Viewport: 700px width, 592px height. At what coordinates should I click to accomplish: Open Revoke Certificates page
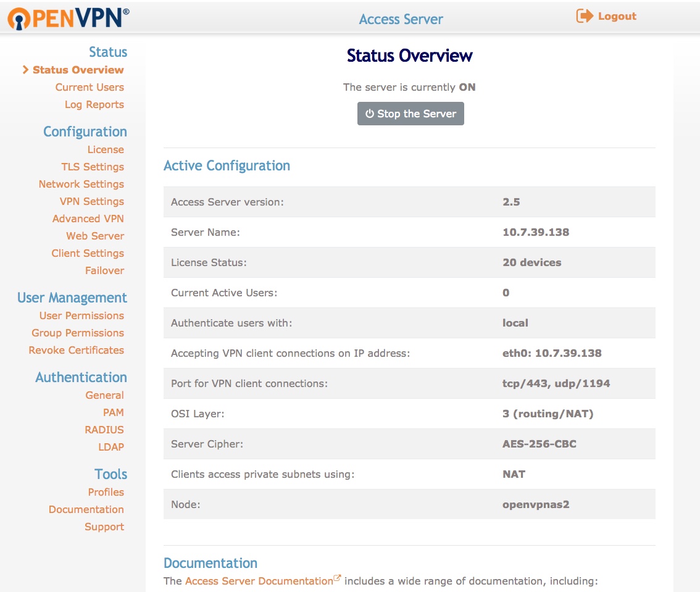[x=76, y=350]
